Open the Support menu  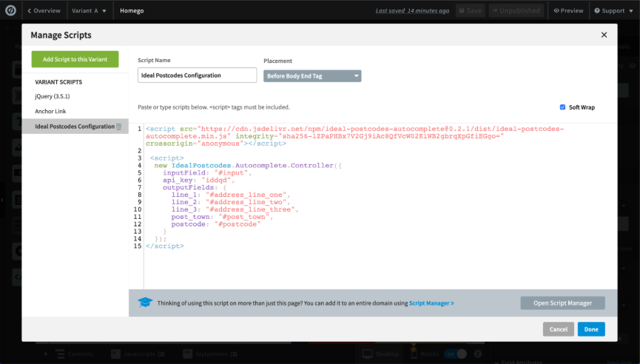click(613, 10)
